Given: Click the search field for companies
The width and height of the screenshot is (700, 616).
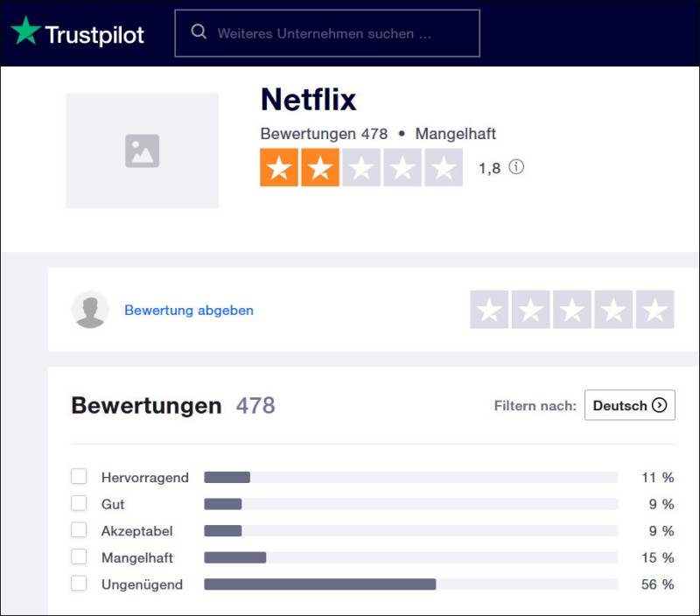Looking at the screenshot, I should pos(327,33).
